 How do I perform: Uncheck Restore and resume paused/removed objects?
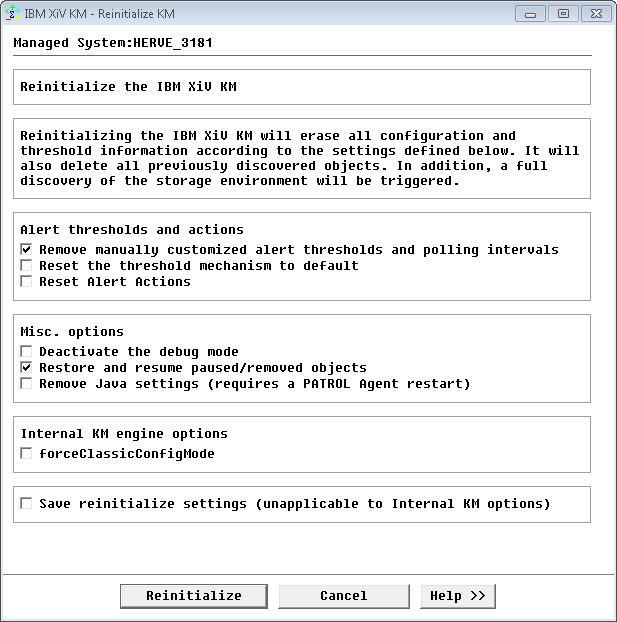(x=26, y=367)
